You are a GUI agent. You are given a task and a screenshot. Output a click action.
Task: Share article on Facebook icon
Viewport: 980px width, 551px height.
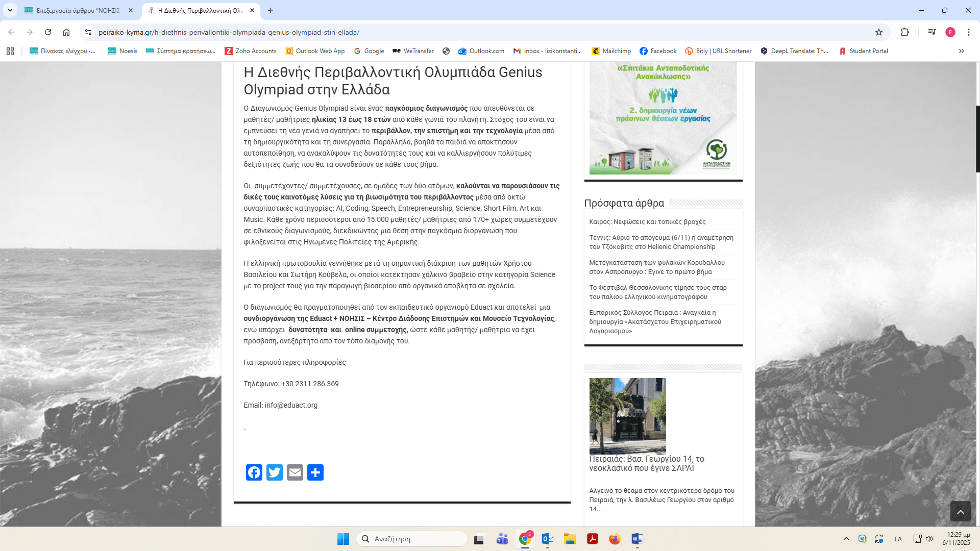pyautogui.click(x=254, y=472)
